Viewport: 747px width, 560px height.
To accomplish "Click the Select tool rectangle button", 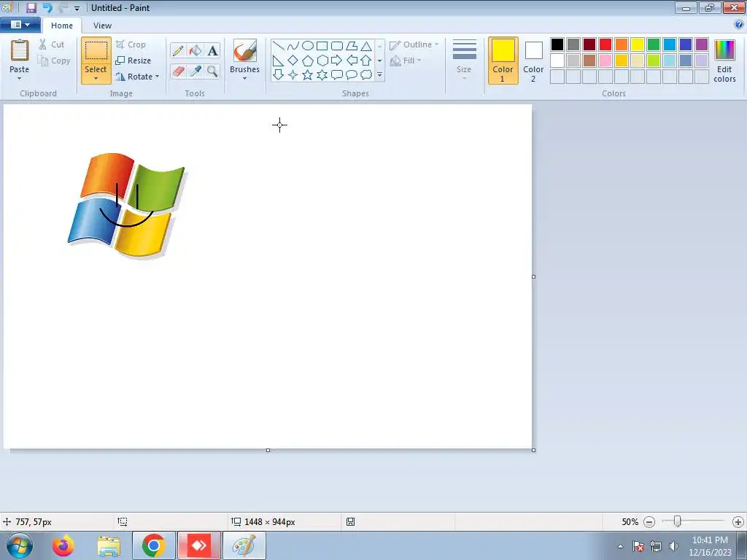I will tap(96, 50).
